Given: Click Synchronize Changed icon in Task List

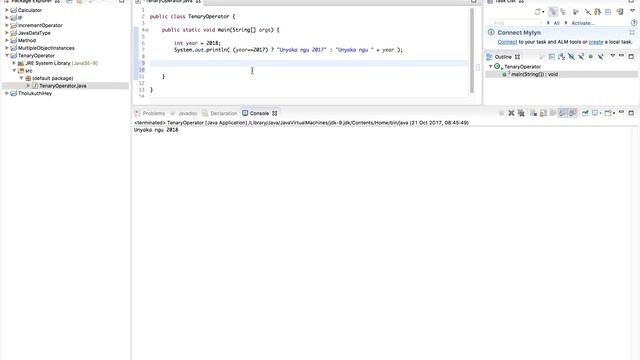Looking at the screenshot, I should 598,12.
